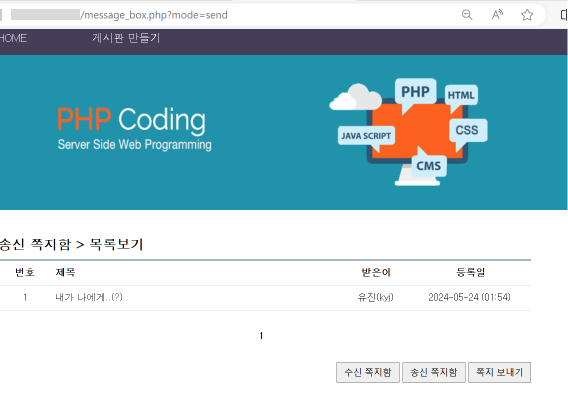Open the read aloud icon
The width and height of the screenshot is (568, 402).
click(497, 15)
